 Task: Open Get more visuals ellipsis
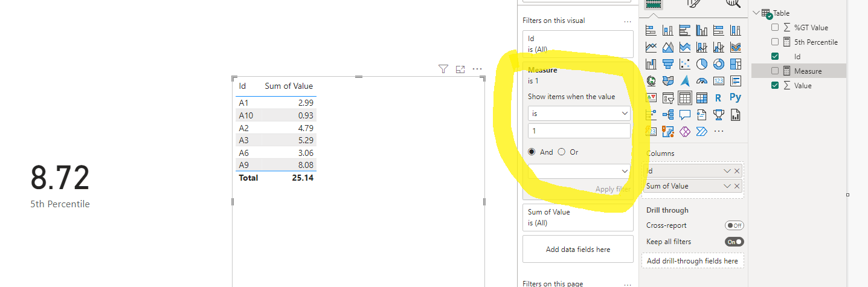719,131
